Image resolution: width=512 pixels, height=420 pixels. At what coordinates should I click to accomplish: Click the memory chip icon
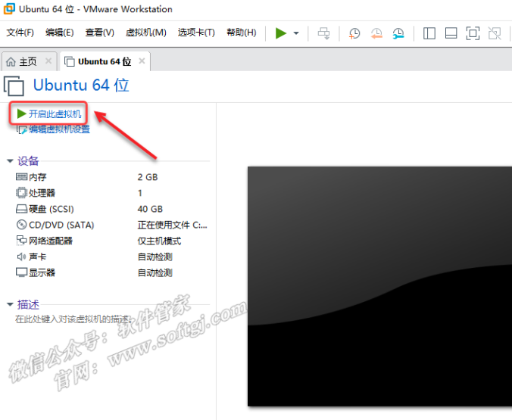click(x=21, y=177)
